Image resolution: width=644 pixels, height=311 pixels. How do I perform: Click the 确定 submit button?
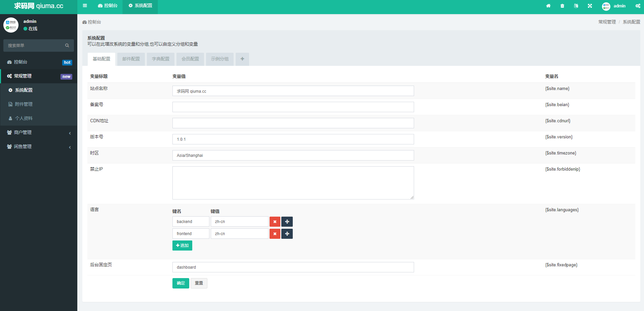(181, 283)
